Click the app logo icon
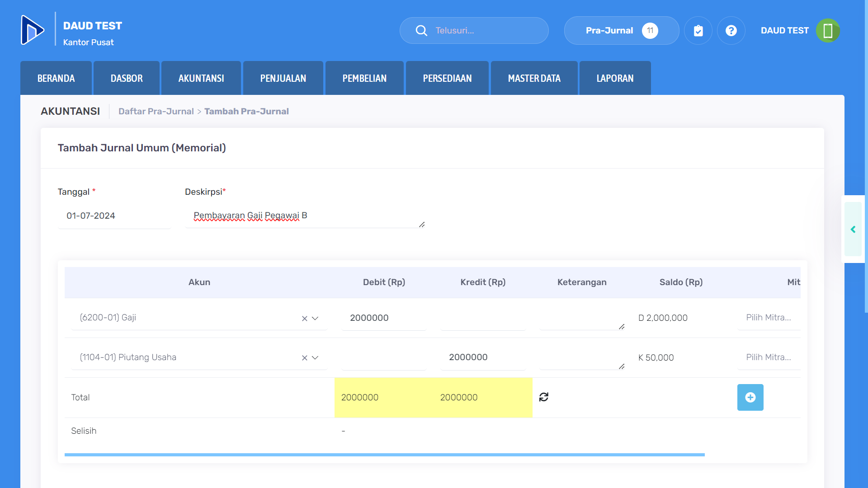This screenshot has height=488, width=868. click(x=33, y=30)
